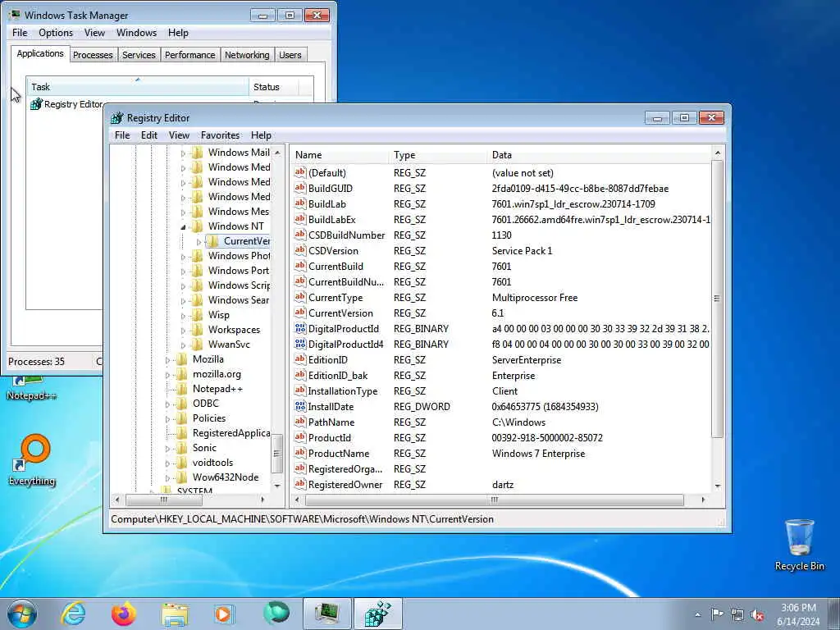Click Registry Editor title bar icon

pos(117,118)
